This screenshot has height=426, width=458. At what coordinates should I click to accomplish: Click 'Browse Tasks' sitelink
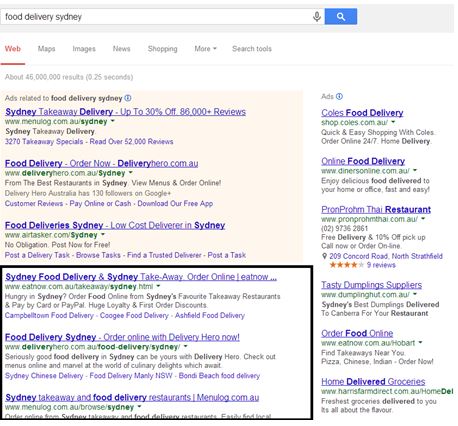(x=98, y=255)
